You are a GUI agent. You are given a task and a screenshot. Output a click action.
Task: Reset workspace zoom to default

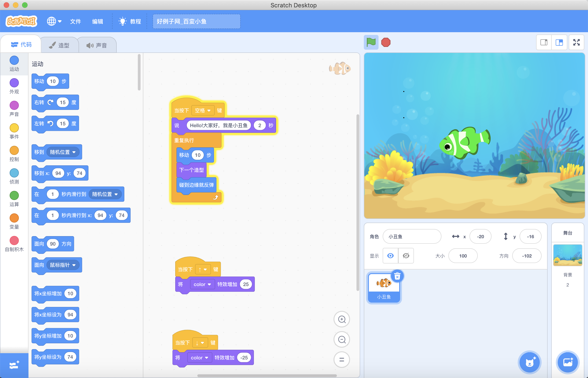coord(342,360)
